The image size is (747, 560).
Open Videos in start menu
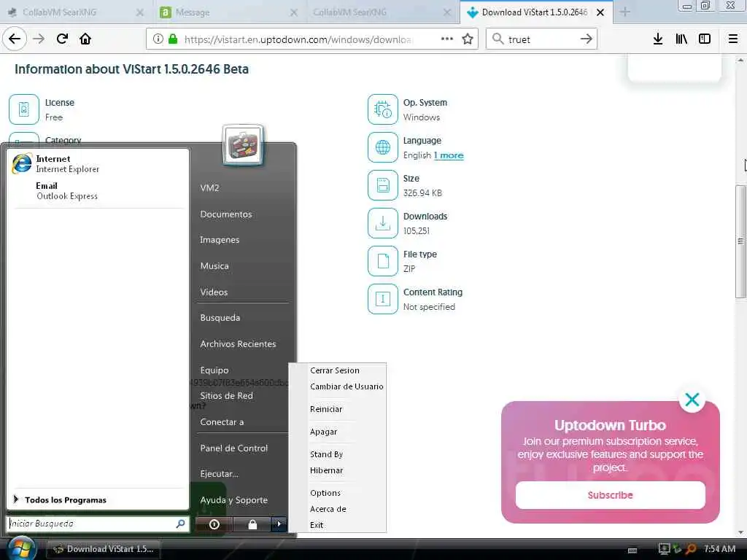(214, 292)
